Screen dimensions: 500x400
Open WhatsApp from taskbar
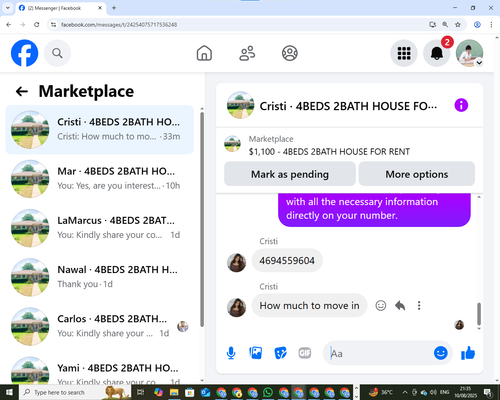tap(267, 392)
